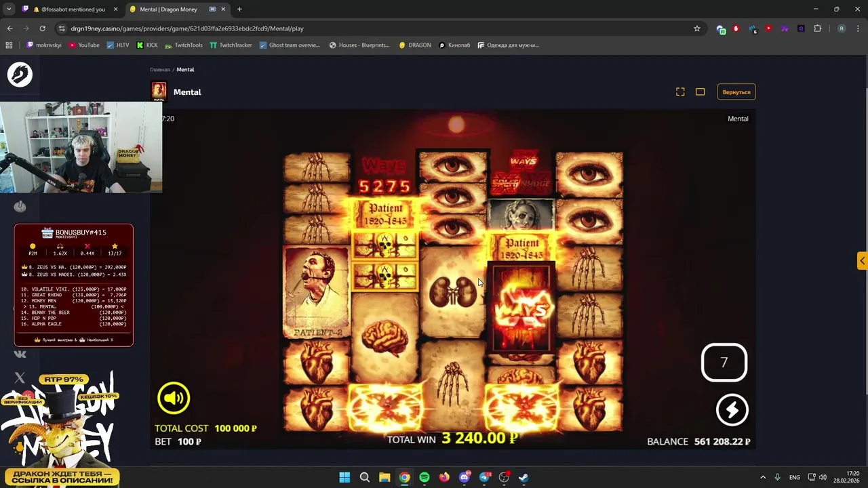
Task: Open File Explorer from the taskbar
Action: (x=384, y=477)
